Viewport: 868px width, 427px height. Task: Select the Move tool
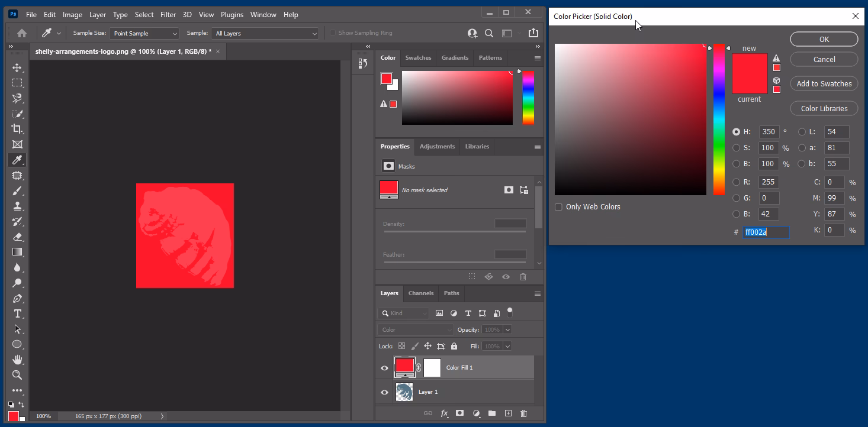[x=17, y=67]
